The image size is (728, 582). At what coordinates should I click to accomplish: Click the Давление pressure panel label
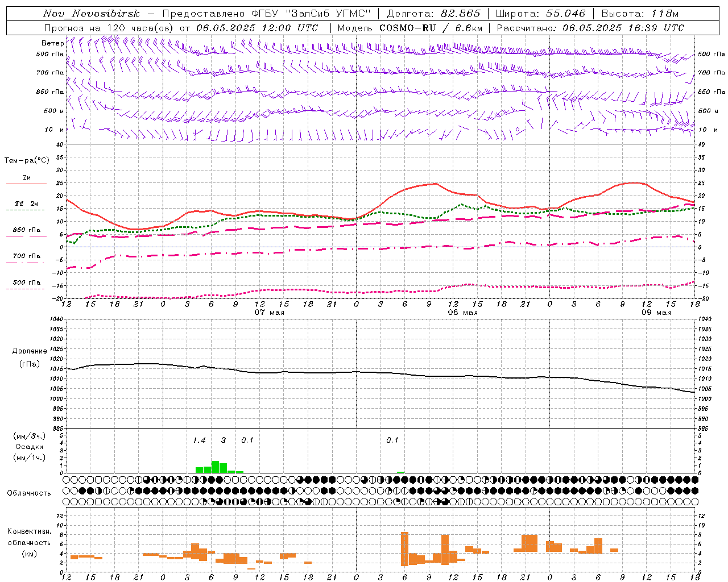(29, 351)
